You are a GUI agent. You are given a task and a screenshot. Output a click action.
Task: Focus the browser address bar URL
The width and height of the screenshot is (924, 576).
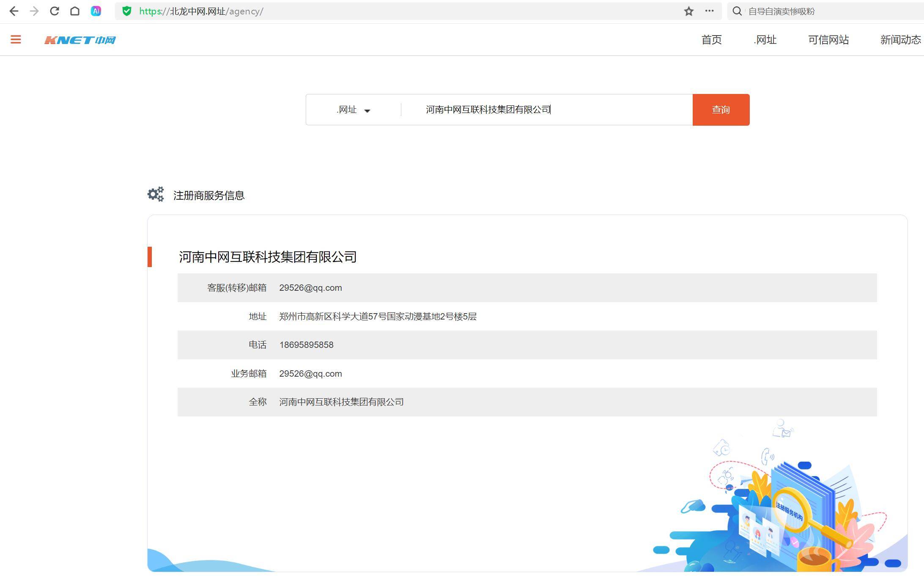click(x=201, y=11)
